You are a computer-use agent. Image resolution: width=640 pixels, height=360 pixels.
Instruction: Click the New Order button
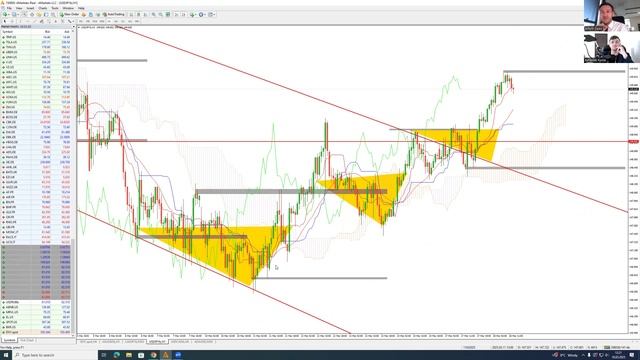click(70, 14)
